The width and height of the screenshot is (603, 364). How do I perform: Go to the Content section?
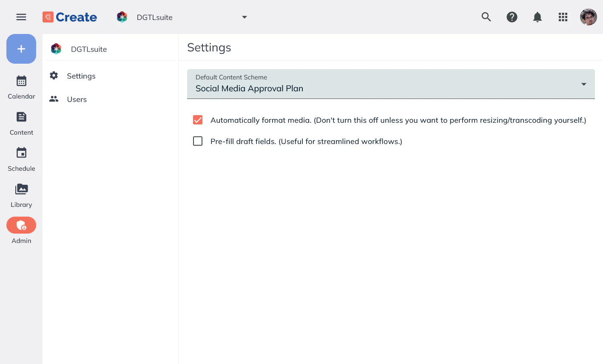[21, 123]
